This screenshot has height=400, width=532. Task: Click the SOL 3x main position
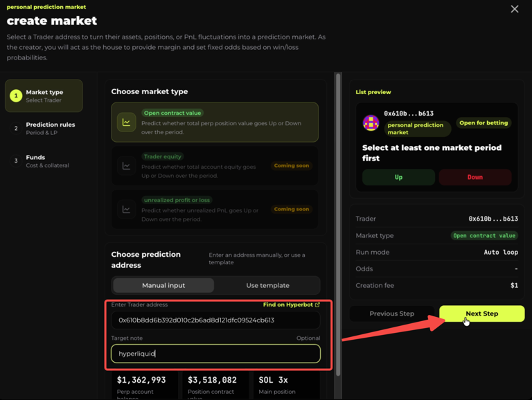(x=274, y=380)
